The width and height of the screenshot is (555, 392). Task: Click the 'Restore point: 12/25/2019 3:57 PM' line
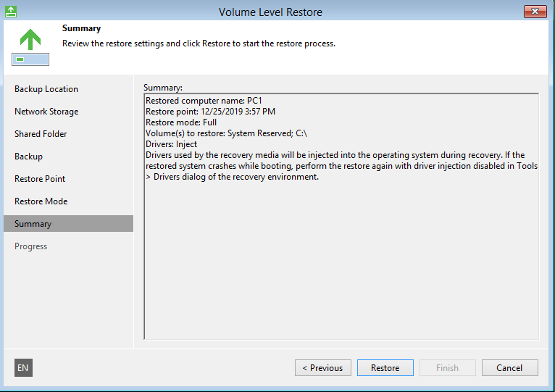click(210, 112)
